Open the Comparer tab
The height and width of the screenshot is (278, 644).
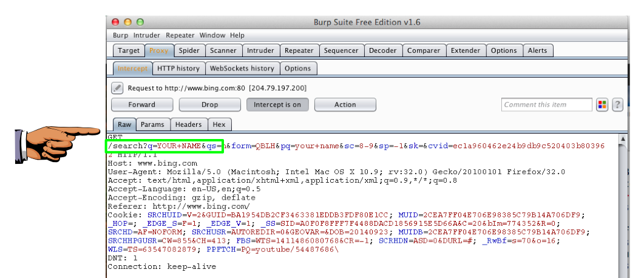pos(424,50)
